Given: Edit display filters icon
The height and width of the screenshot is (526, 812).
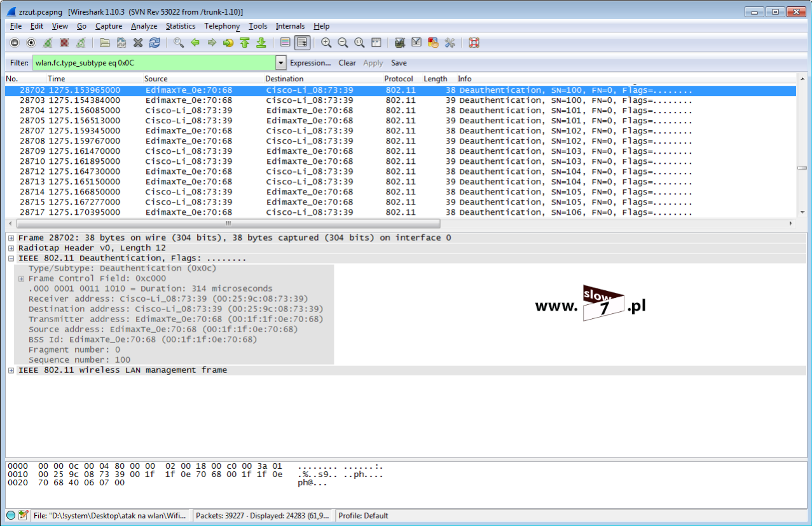Looking at the screenshot, I should point(416,43).
